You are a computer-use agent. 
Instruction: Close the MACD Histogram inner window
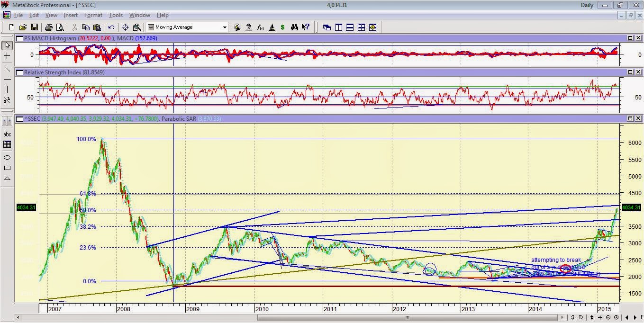[638, 38]
